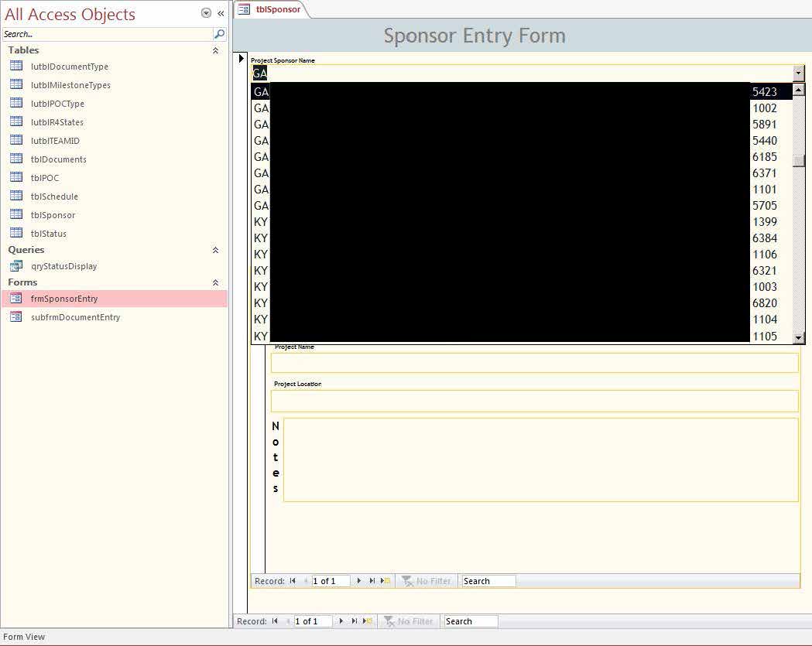Select frmSponsorEntry form in navigation pane
The width and height of the screenshot is (812, 646).
pyautogui.click(x=63, y=299)
